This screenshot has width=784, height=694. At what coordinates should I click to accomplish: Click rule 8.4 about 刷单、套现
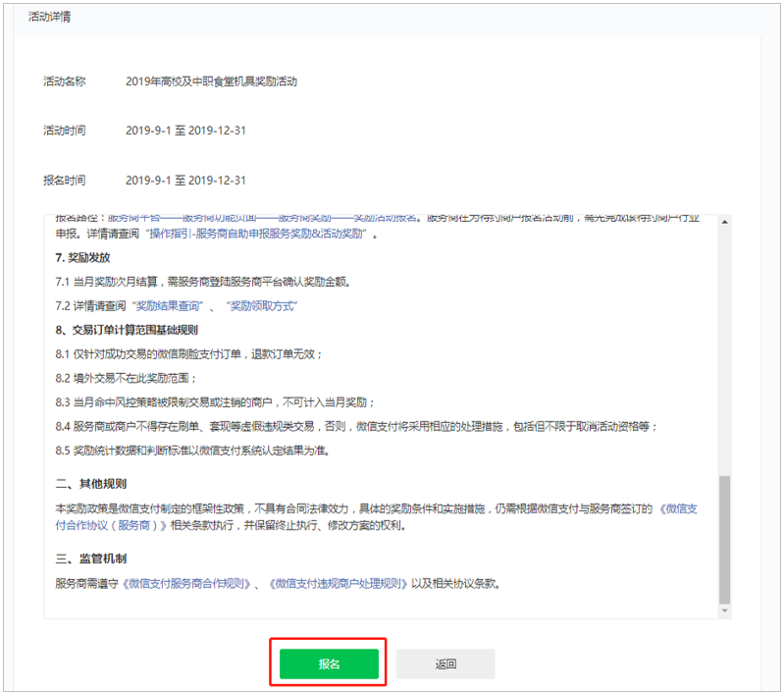[x=356, y=426]
